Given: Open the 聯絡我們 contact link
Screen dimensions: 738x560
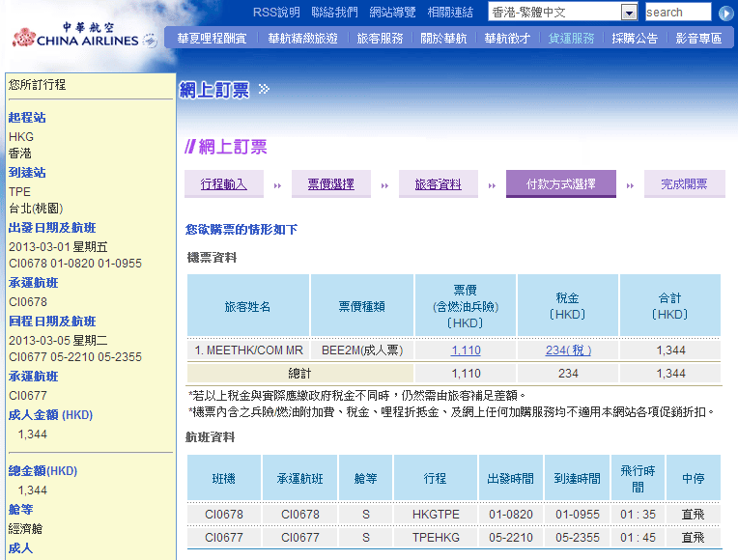Looking at the screenshot, I should pos(334,13).
